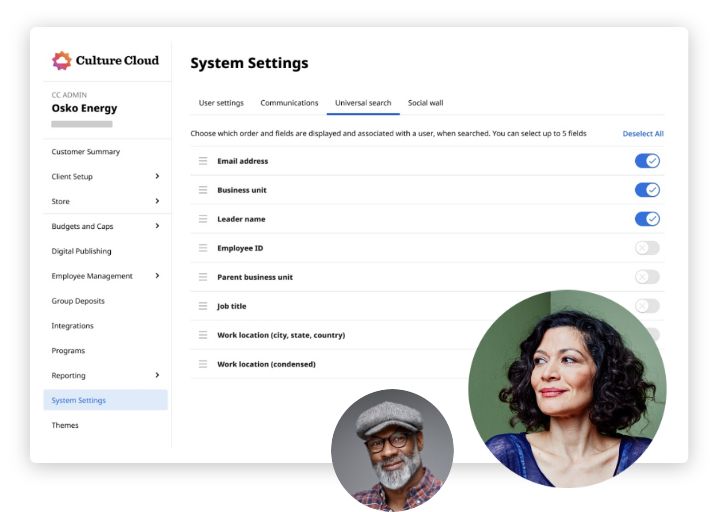Switch off the Leader name toggle
719x512 pixels.
pyautogui.click(x=647, y=219)
